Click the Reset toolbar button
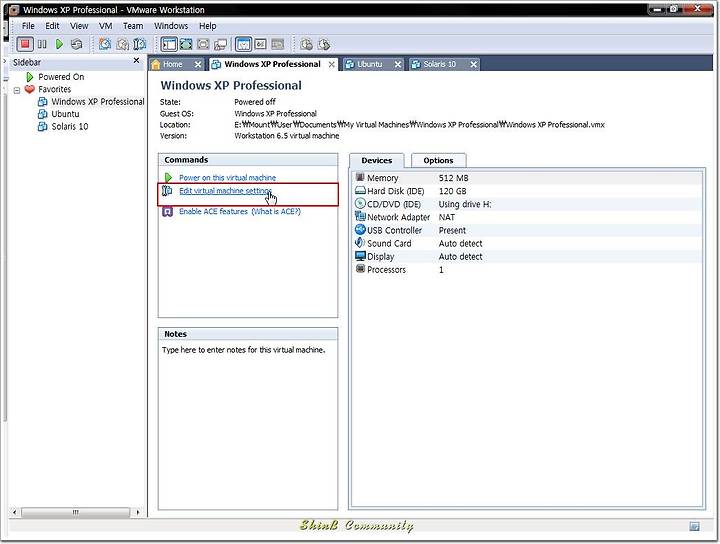The image size is (720, 544). [77, 44]
